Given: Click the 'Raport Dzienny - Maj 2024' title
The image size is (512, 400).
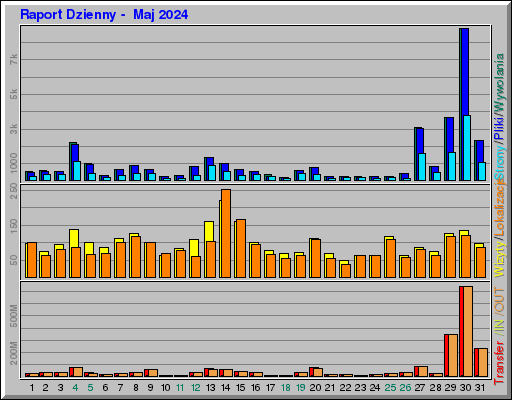Looking at the screenshot, I should pyautogui.click(x=104, y=15).
